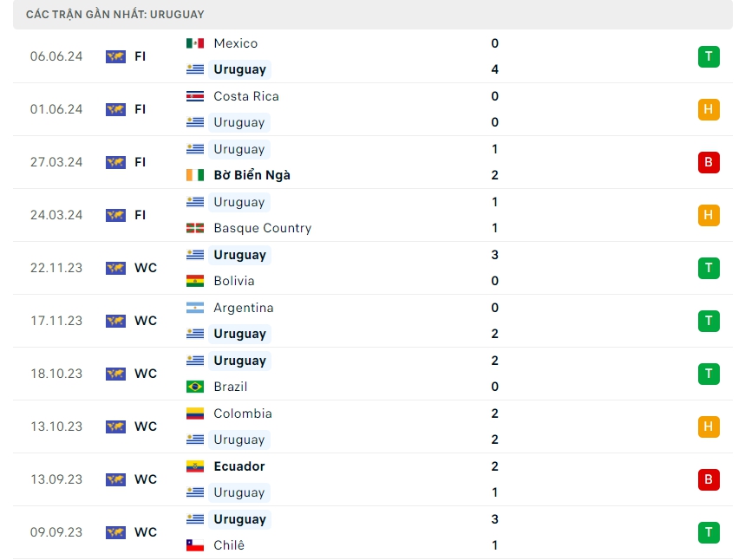745x560 pixels.
Task: Click the Bolivia flag icon
Action: point(195,281)
